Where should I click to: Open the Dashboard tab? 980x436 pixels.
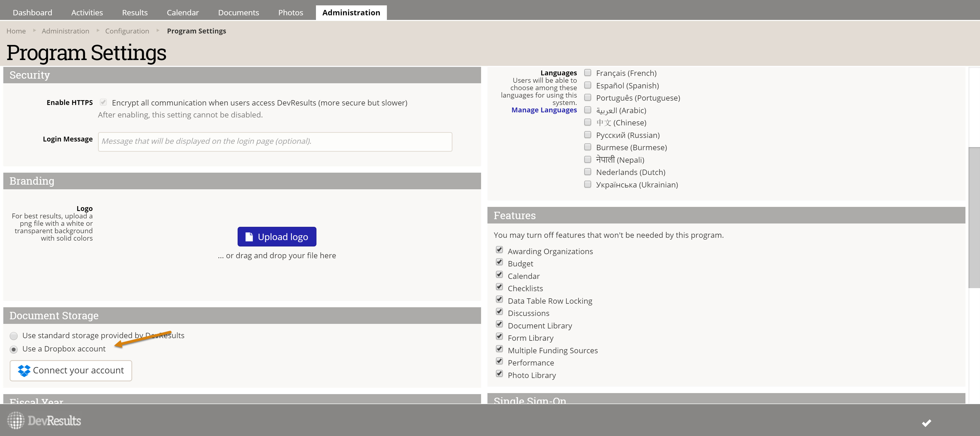click(32, 13)
